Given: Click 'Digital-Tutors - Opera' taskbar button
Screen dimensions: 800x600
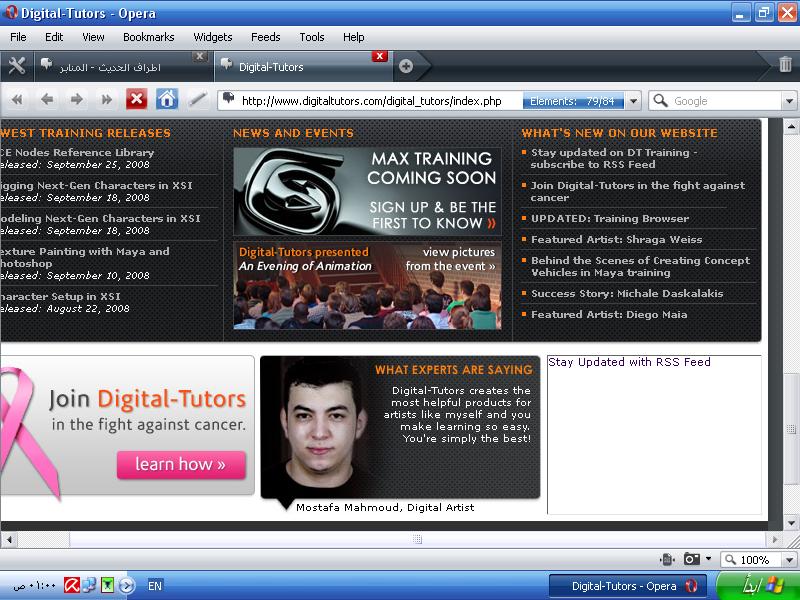Looking at the screenshot, I should [628, 586].
